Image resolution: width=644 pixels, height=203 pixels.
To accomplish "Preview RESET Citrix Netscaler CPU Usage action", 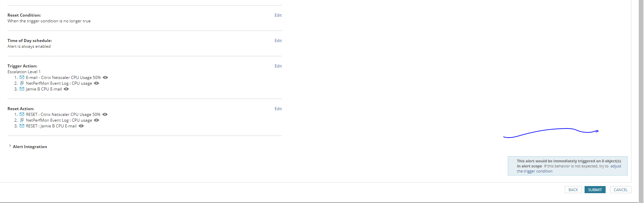I will (105, 114).
